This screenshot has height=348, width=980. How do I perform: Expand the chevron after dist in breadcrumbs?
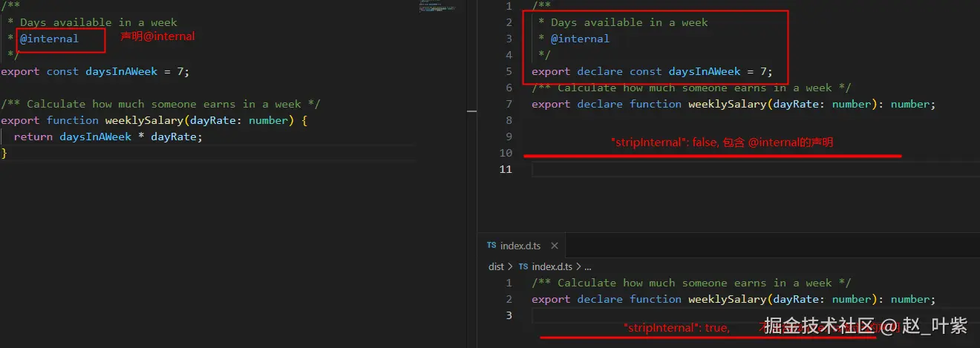[x=511, y=266]
